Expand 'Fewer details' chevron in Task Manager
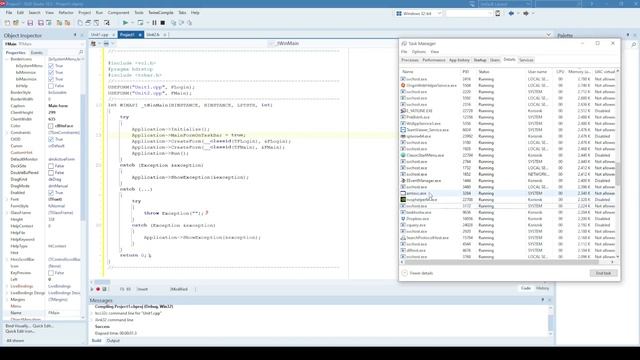This screenshot has height=360, width=640. (x=404, y=273)
